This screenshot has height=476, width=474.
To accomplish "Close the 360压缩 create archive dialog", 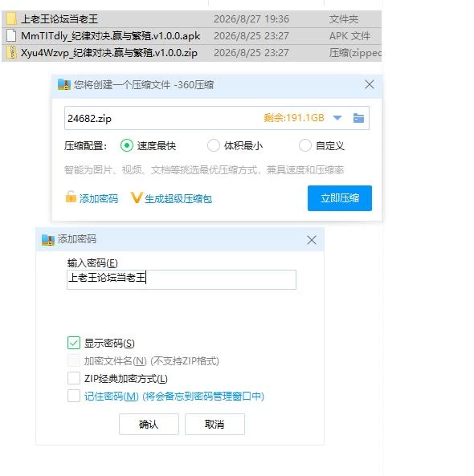I will pyautogui.click(x=370, y=84).
